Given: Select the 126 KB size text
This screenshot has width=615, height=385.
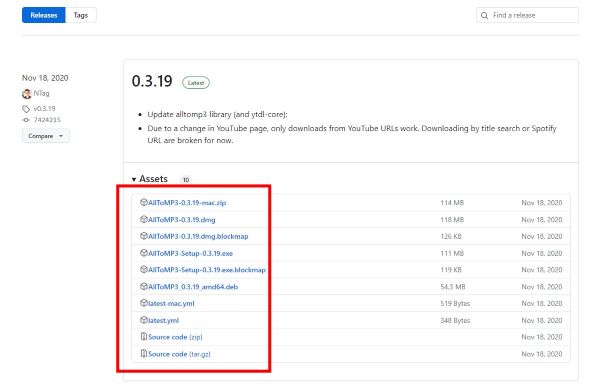Looking at the screenshot, I should (451, 236).
